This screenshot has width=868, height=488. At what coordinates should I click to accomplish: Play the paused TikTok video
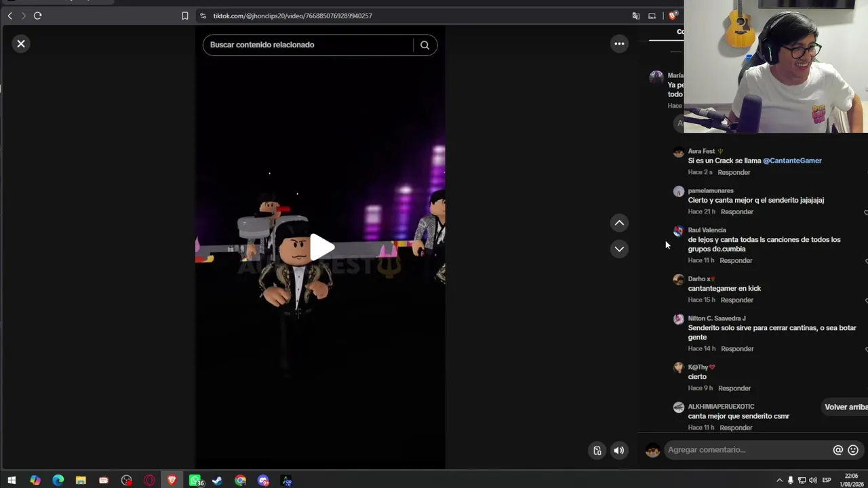(x=321, y=247)
